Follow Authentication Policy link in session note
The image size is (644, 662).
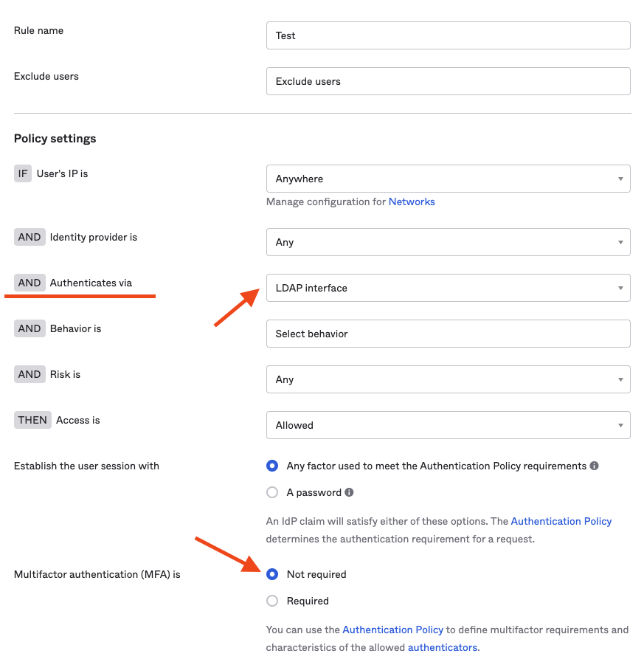(561, 521)
